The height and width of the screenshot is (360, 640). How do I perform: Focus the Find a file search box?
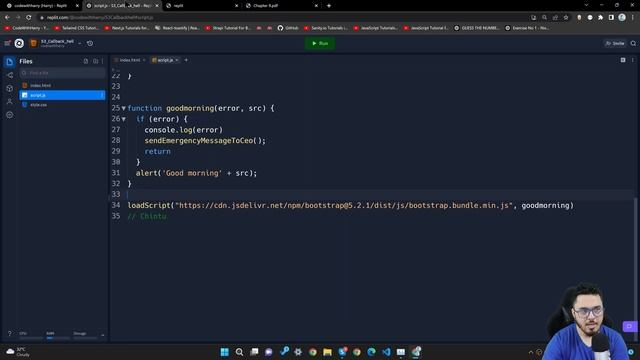(x=62, y=73)
